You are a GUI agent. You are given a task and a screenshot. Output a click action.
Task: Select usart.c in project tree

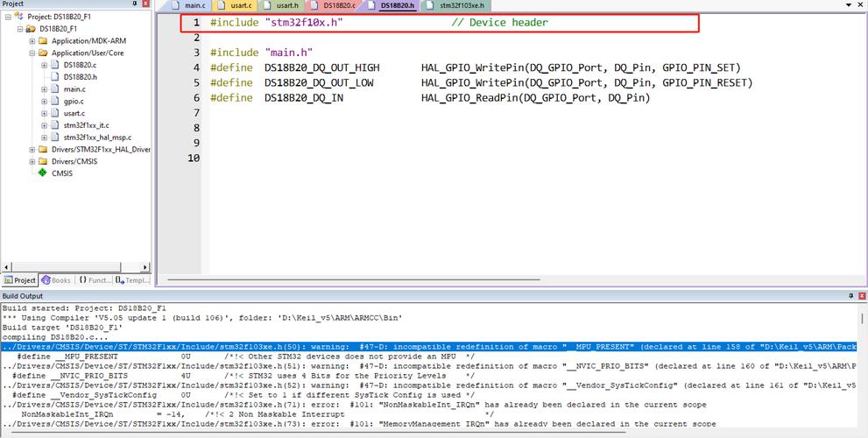[x=74, y=114]
